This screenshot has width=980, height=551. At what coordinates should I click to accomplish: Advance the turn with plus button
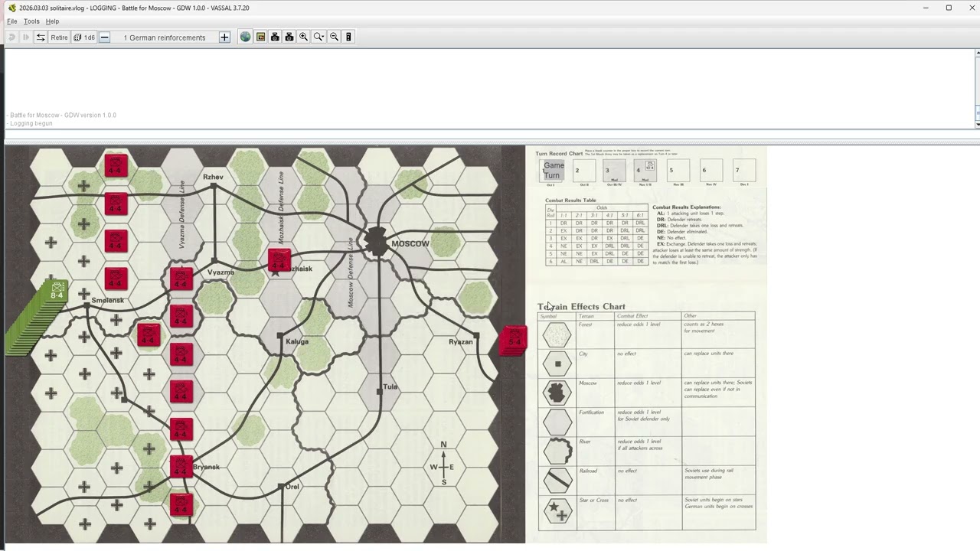(224, 37)
